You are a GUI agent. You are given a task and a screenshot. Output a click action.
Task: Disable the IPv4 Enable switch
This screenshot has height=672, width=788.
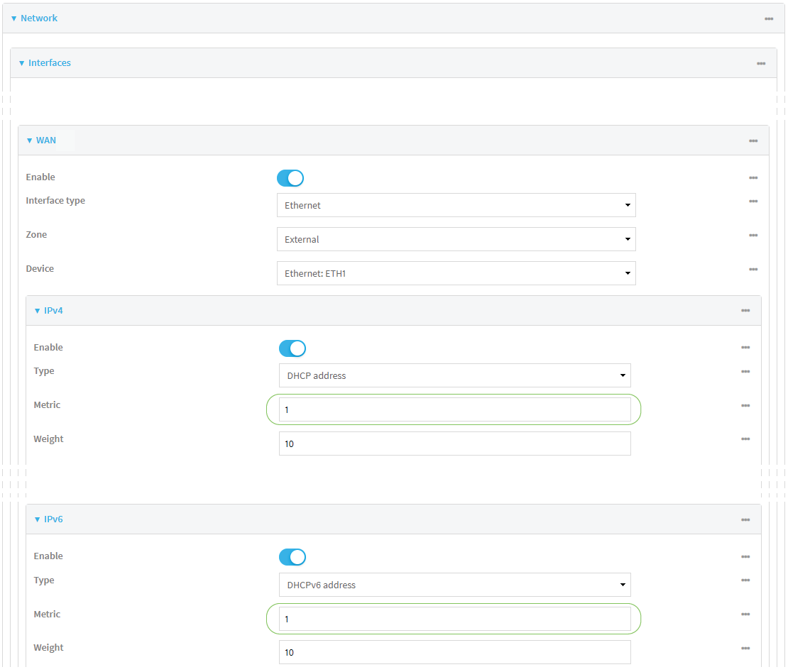click(x=292, y=348)
